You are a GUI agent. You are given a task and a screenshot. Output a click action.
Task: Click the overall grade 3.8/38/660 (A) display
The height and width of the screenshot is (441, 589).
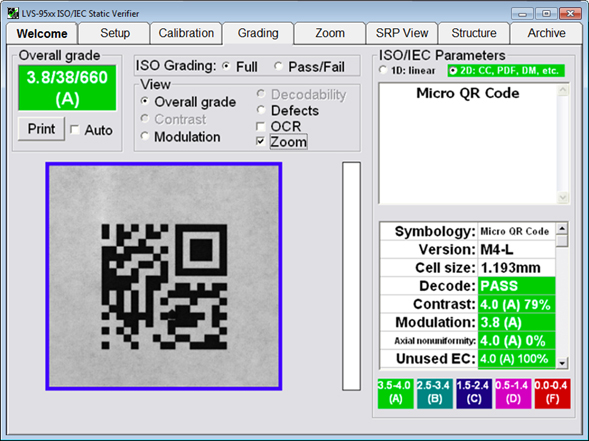point(67,88)
